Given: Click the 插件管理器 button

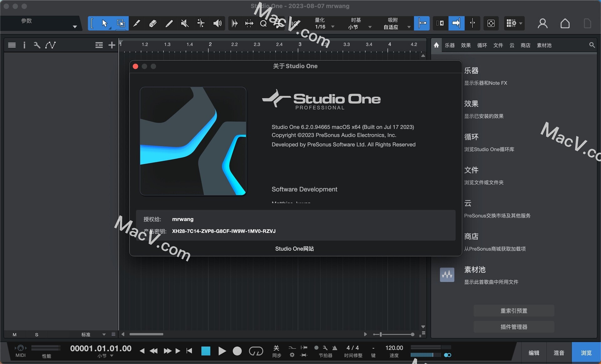Looking at the screenshot, I should tap(514, 327).
